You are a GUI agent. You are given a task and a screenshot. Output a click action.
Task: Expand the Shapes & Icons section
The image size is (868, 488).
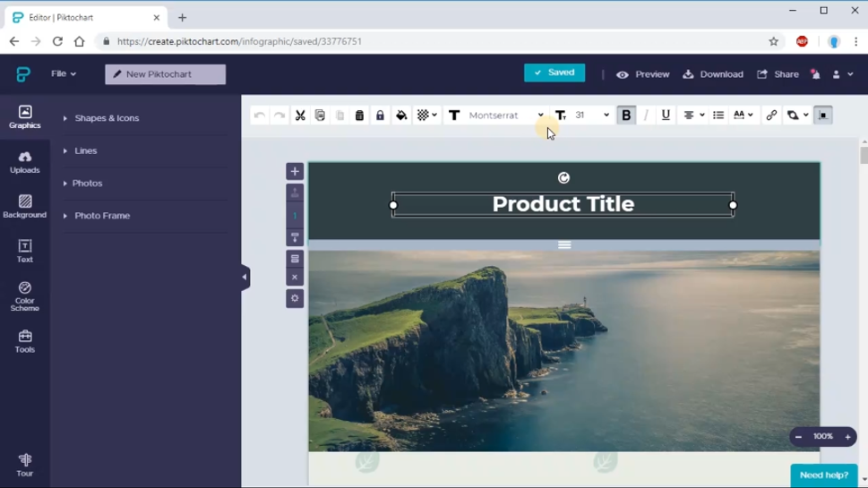[x=107, y=118]
